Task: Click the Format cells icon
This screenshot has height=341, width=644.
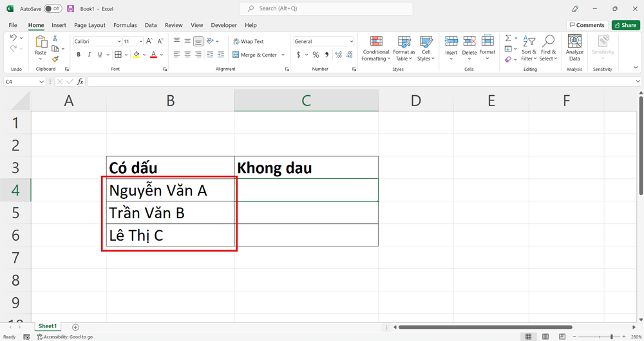Action: click(488, 41)
